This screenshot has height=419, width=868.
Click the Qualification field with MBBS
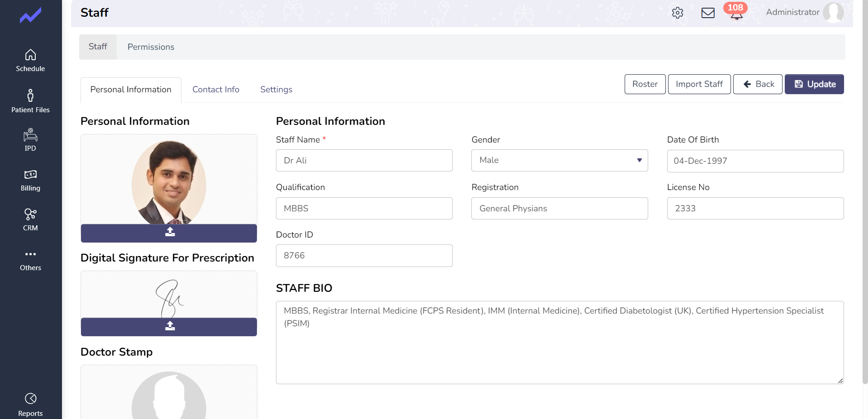pos(364,208)
